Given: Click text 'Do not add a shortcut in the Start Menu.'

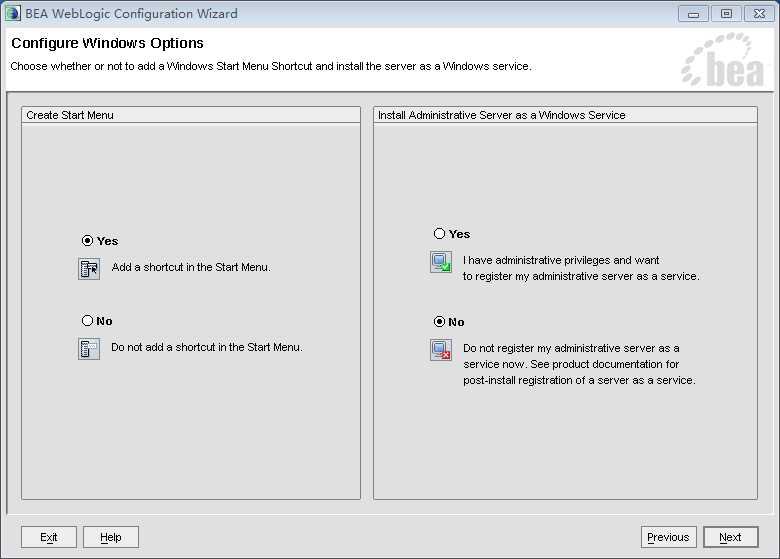Looking at the screenshot, I should 207,347.
